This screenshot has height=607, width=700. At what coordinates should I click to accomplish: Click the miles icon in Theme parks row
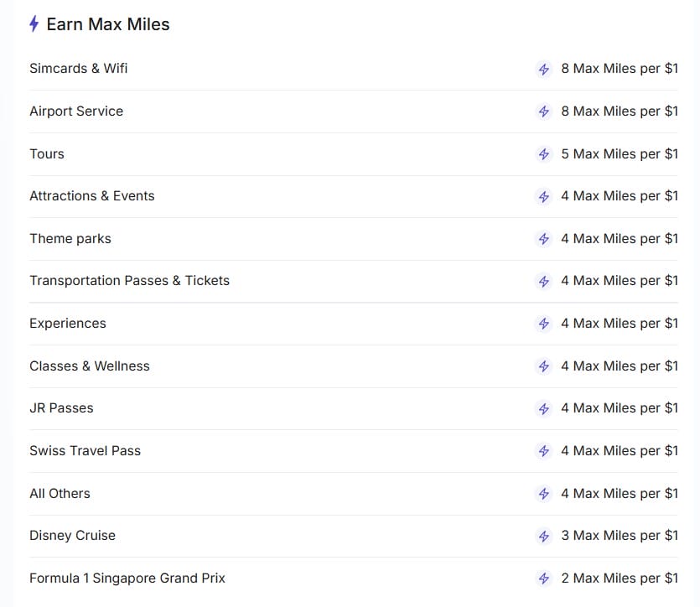coord(543,239)
